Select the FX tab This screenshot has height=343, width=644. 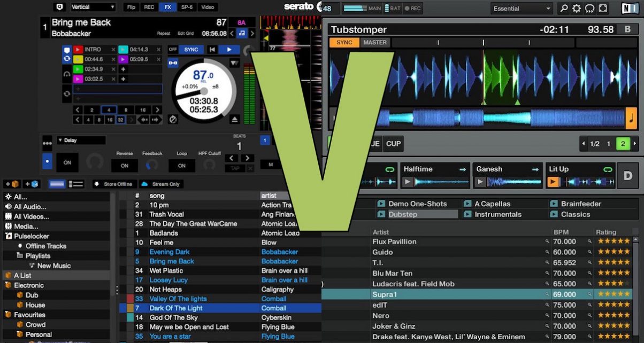coord(168,7)
